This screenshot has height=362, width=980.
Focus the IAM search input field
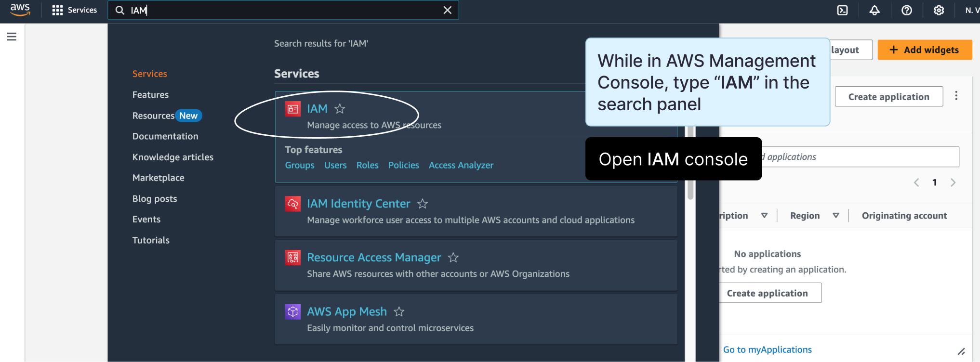pyautogui.click(x=283, y=10)
